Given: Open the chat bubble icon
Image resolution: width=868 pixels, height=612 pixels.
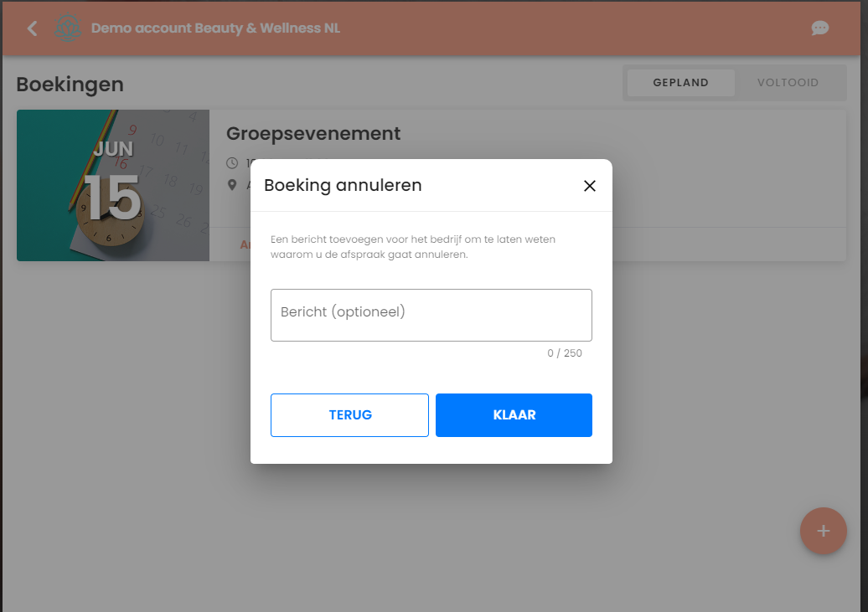Looking at the screenshot, I should (x=820, y=28).
